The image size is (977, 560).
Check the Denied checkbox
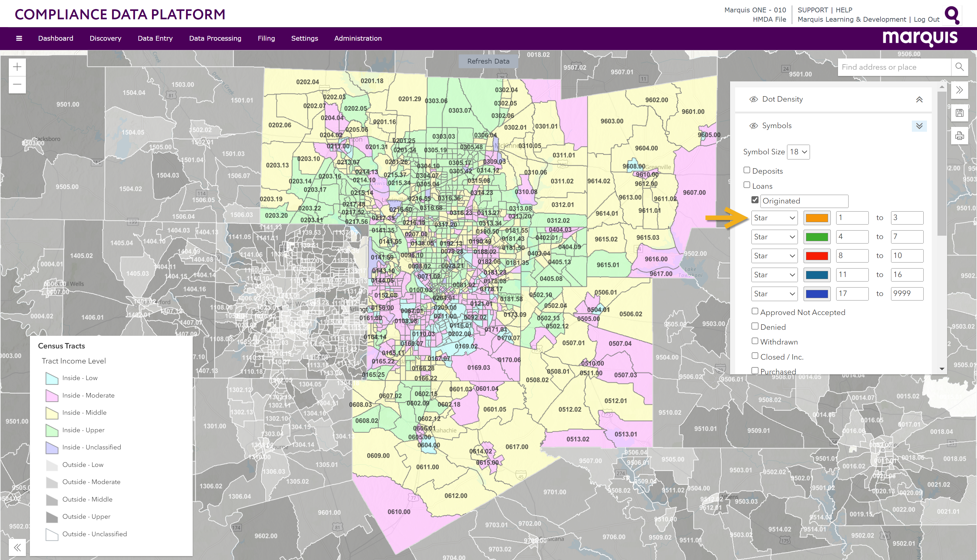pos(755,326)
